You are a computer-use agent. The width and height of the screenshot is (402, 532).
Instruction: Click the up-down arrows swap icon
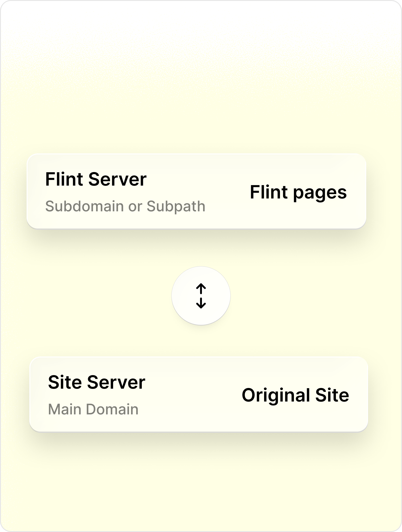201,296
